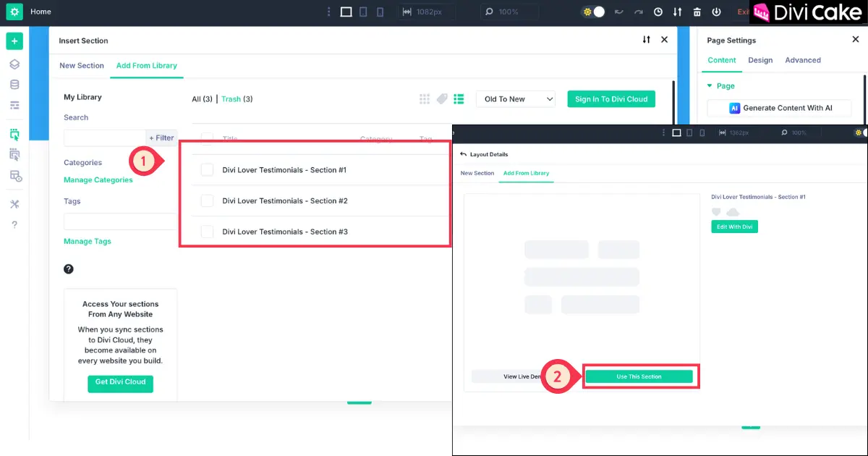Screen dimensions: 868x456
Task: Check the box for Testimonials Section #2
Action: click(x=207, y=201)
